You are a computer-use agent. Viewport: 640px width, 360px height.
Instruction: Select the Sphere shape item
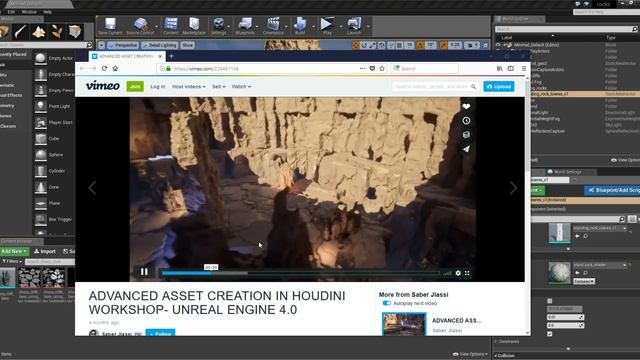click(x=53, y=155)
